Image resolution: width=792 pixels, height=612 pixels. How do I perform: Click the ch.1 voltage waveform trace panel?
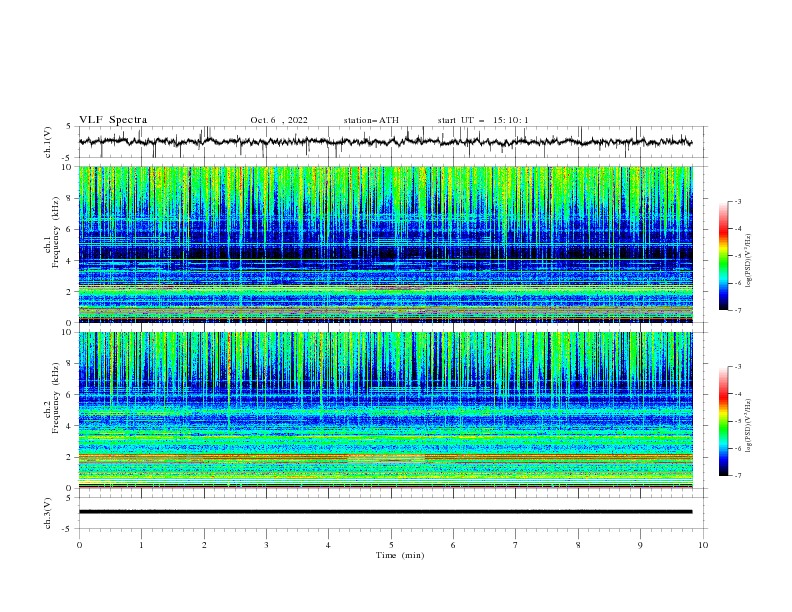pyautogui.click(x=393, y=142)
